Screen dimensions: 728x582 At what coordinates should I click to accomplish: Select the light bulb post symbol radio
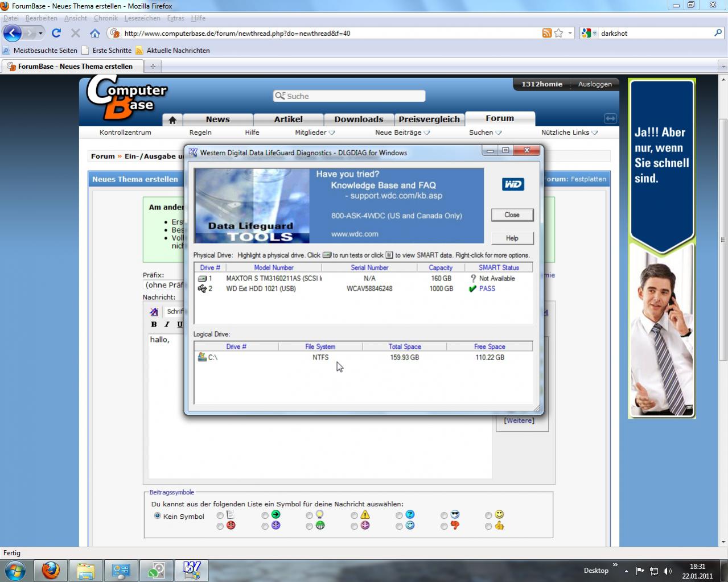click(309, 515)
